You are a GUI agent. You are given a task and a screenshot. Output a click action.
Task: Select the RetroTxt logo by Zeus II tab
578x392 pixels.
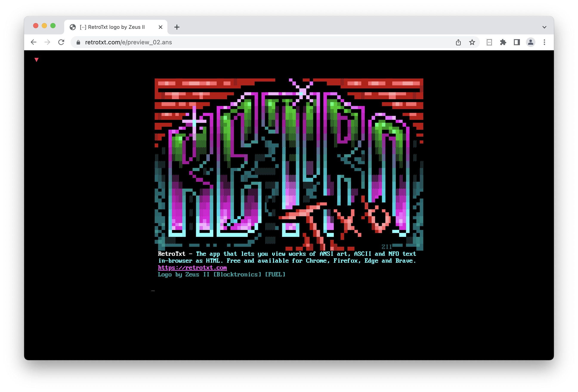coord(116,27)
